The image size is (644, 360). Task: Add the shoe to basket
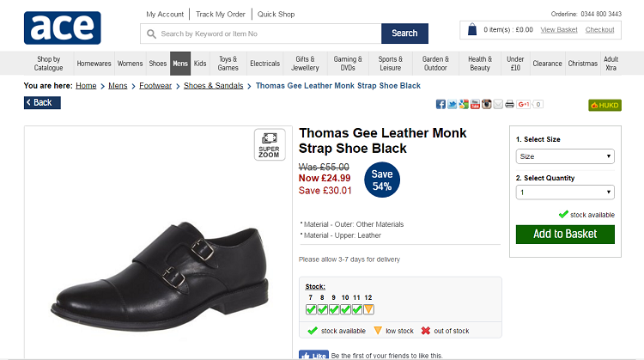click(x=564, y=234)
